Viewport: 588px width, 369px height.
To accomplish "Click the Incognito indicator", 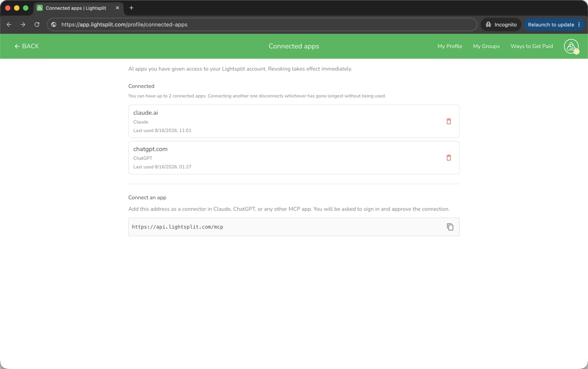I will [501, 24].
